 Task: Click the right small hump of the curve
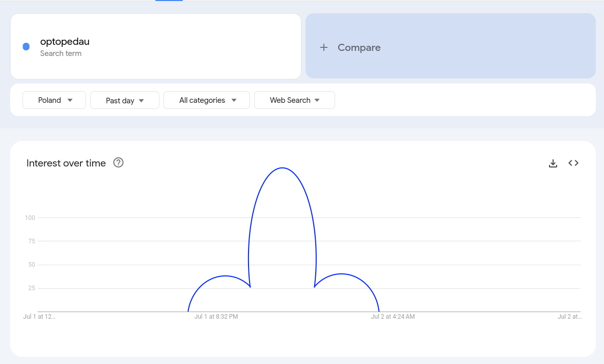(341, 274)
